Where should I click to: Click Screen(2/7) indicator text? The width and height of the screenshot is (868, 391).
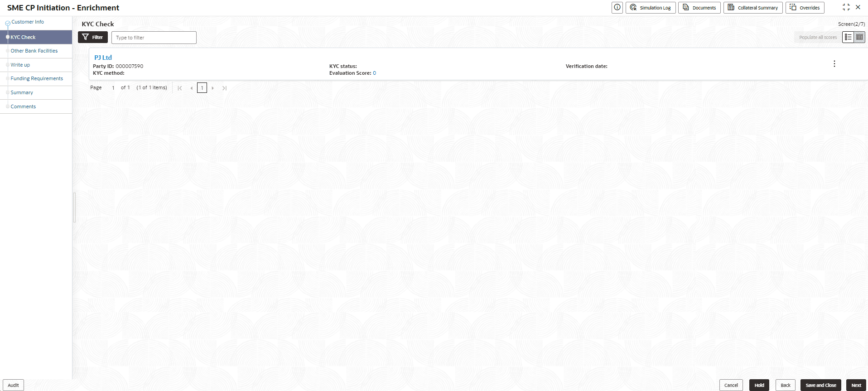tap(851, 24)
